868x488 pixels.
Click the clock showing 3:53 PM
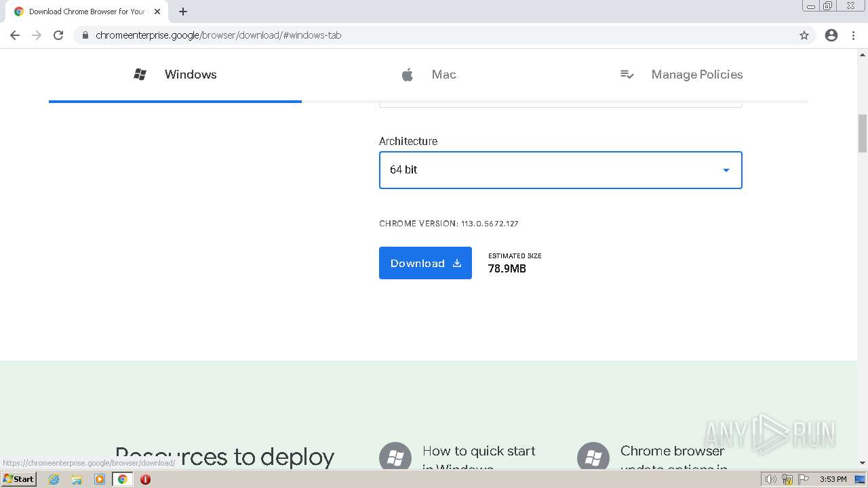point(833,479)
